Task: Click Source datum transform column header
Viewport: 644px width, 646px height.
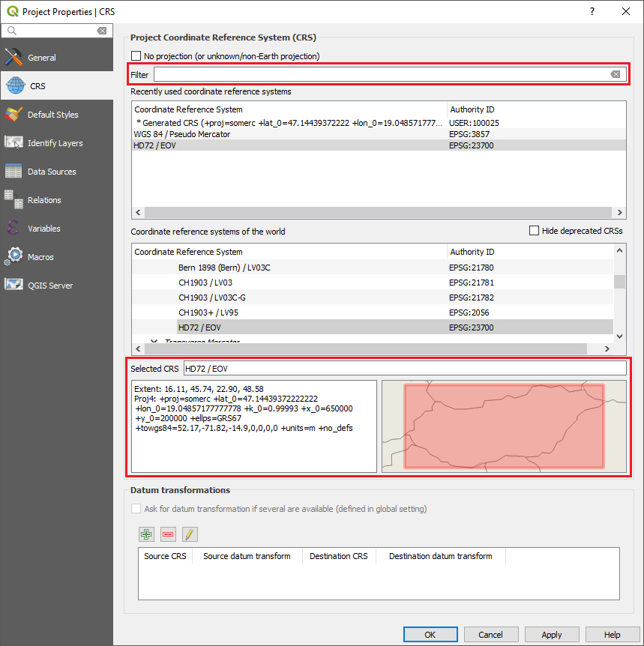Action: 247,556
